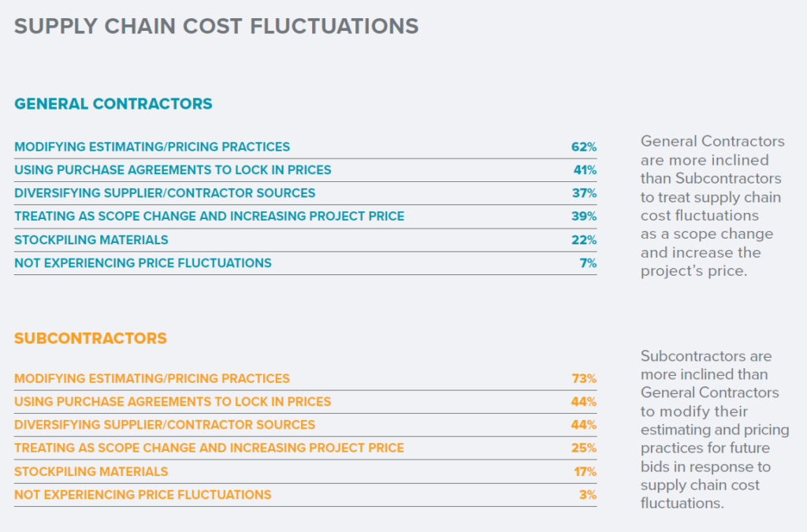
Task: Click the teal Not Experiencing Price Fluctuations label
Action: (x=143, y=263)
